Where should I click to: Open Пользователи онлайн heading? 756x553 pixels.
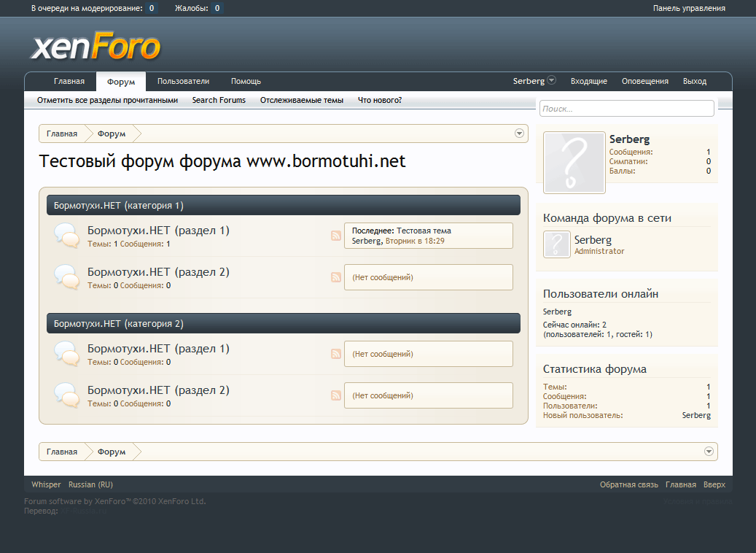click(x=600, y=294)
